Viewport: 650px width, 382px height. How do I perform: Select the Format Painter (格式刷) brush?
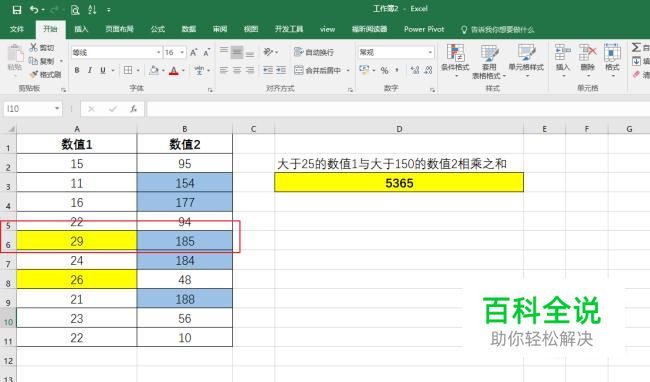[34, 74]
